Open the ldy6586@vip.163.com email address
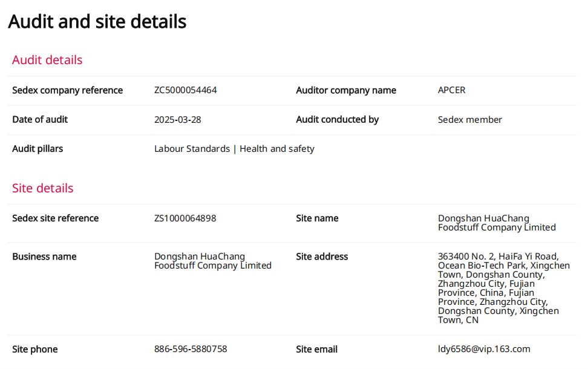This screenshot has width=588, height=369. (x=483, y=349)
